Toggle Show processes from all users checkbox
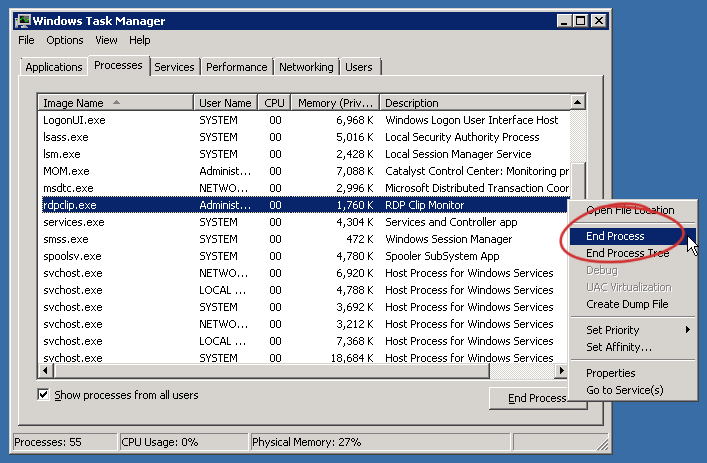Screen dimensions: 707x463 coord(43,395)
